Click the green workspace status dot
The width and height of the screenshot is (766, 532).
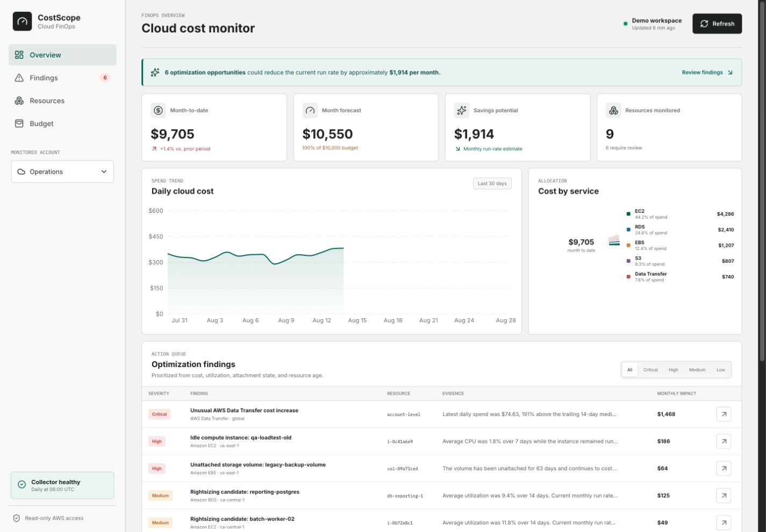click(x=625, y=24)
